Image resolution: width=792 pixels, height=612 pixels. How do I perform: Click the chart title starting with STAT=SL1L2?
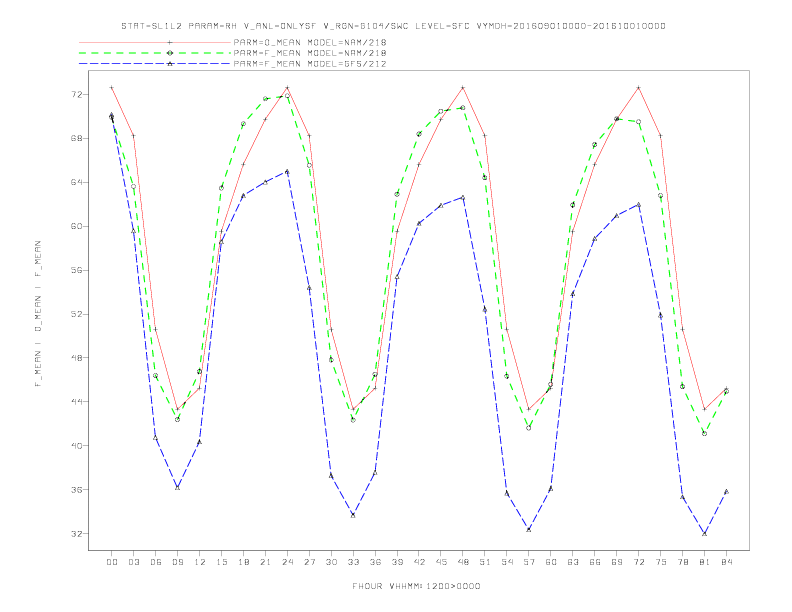pyautogui.click(x=393, y=26)
